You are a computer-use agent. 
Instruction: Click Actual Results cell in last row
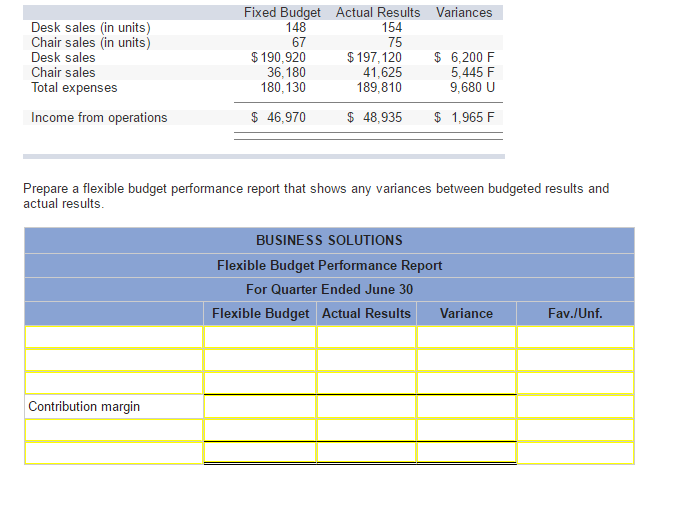click(366, 453)
